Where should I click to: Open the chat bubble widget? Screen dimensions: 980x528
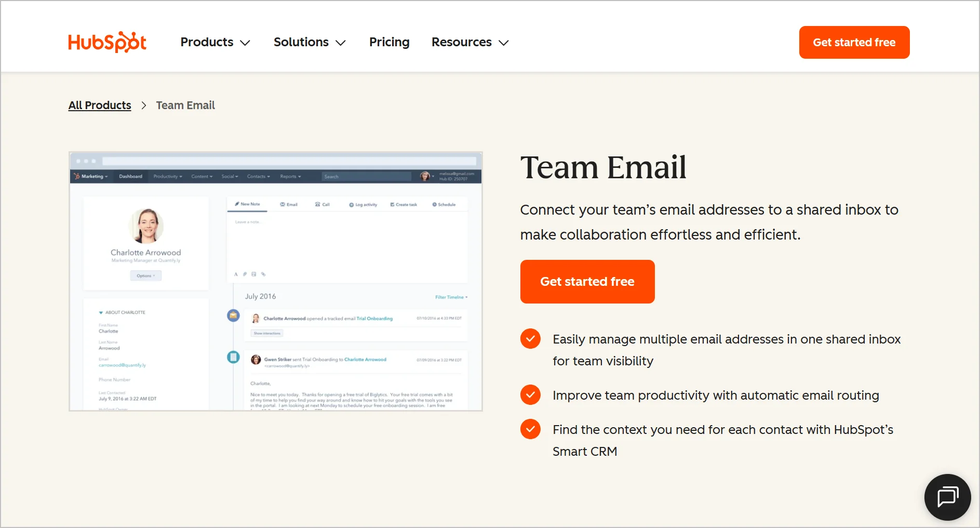[947, 497]
